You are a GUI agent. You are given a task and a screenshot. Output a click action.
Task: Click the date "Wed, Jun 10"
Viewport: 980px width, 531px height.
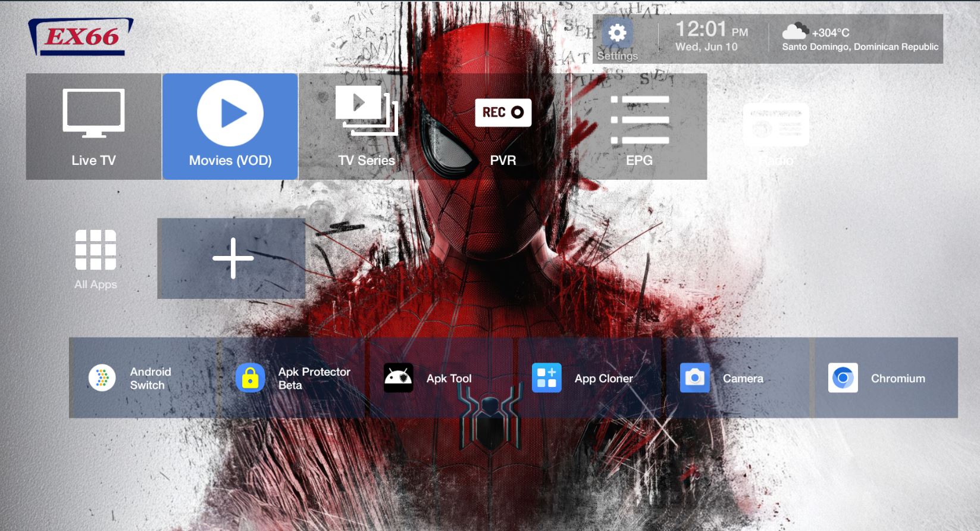pos(706,47)
